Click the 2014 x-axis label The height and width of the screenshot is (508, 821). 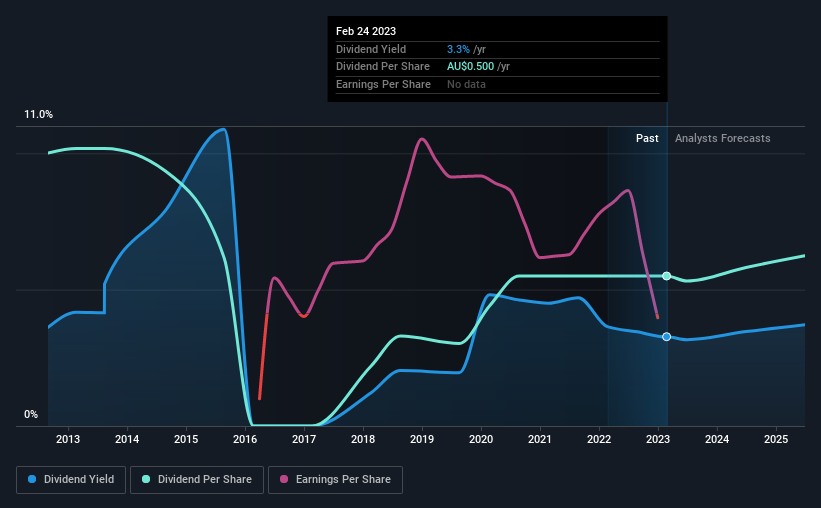click(x=127, y=439)
